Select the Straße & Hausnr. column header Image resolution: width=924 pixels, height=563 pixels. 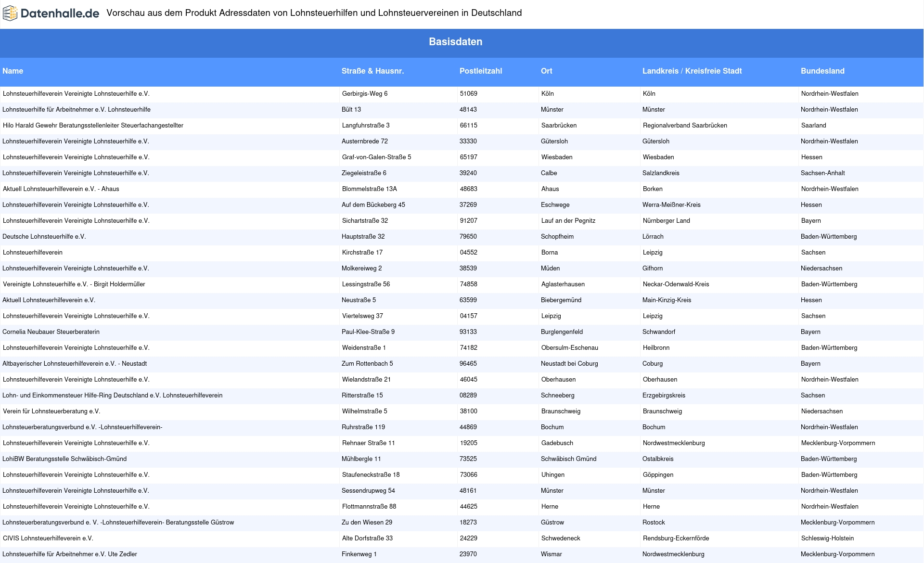pos(372,71)
